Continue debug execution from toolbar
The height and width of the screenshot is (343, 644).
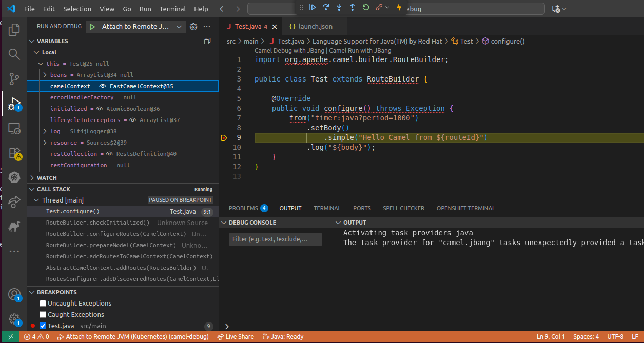click(313, 9)
